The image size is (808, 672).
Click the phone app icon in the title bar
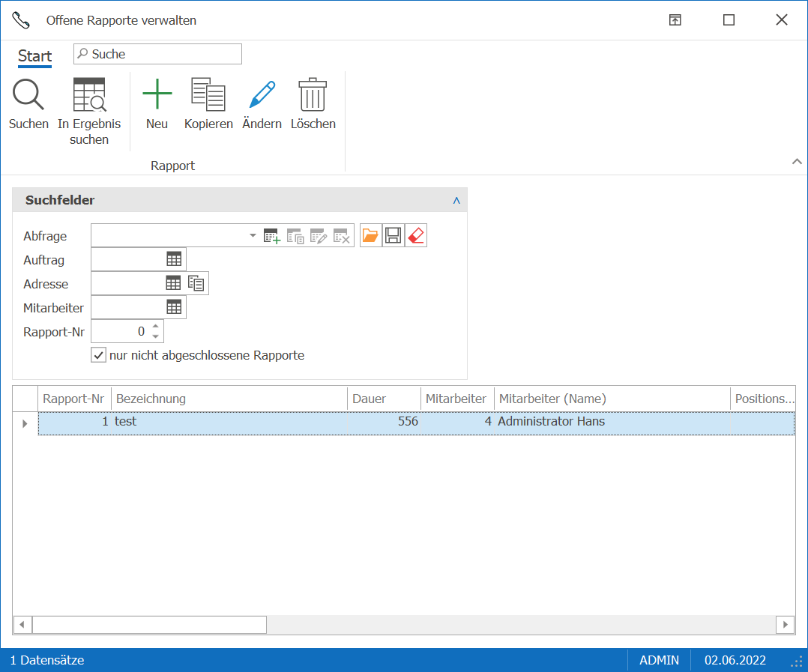click(21, 20)
